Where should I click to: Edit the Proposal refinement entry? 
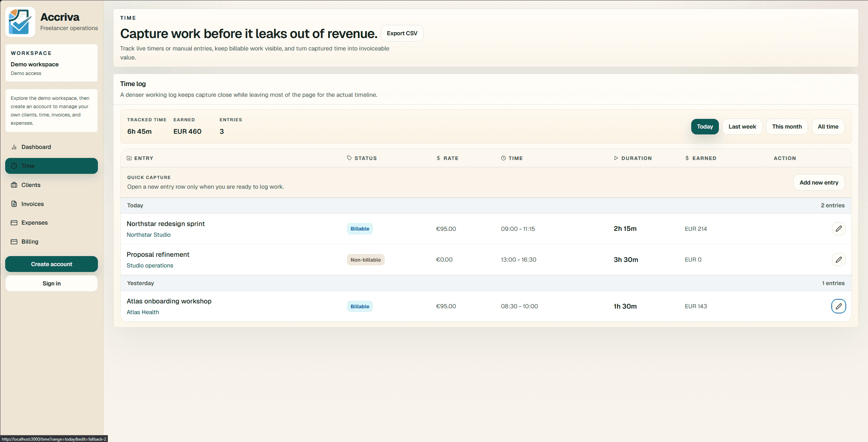(x=839, y=260)
